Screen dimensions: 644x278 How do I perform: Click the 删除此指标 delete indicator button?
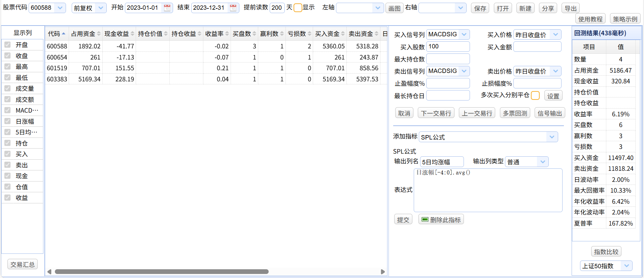coord(441,220)
